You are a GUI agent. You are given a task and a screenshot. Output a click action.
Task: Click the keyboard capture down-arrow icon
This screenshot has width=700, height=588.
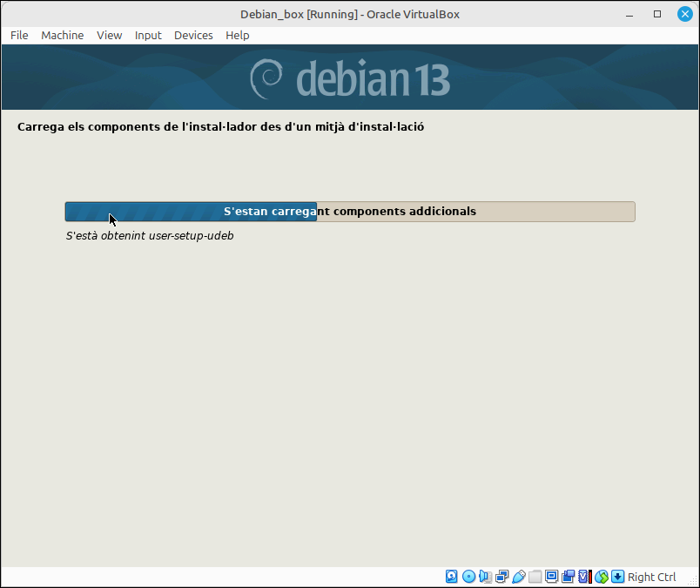[618, 577]
